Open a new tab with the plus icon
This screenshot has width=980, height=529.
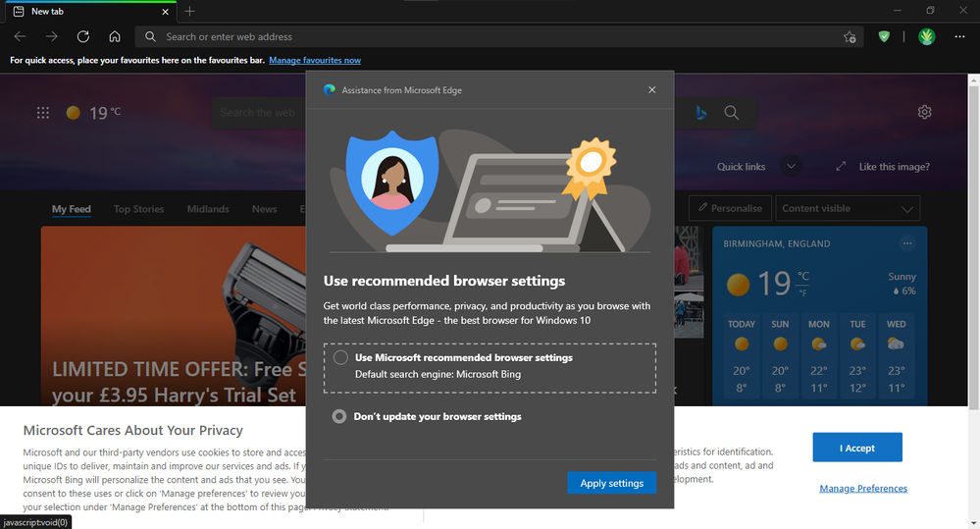(x=190, y=11)
